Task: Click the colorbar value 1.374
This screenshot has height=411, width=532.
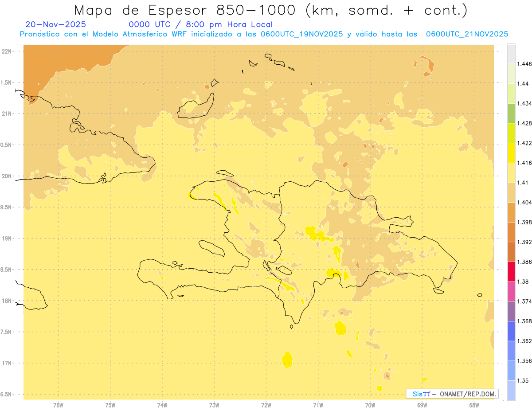Action: 524,301
